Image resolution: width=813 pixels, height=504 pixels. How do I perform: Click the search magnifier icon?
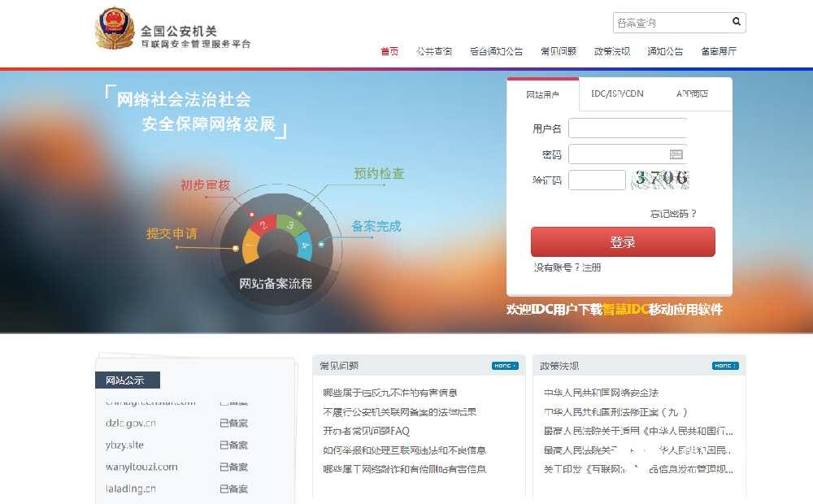tap(737, 22)
